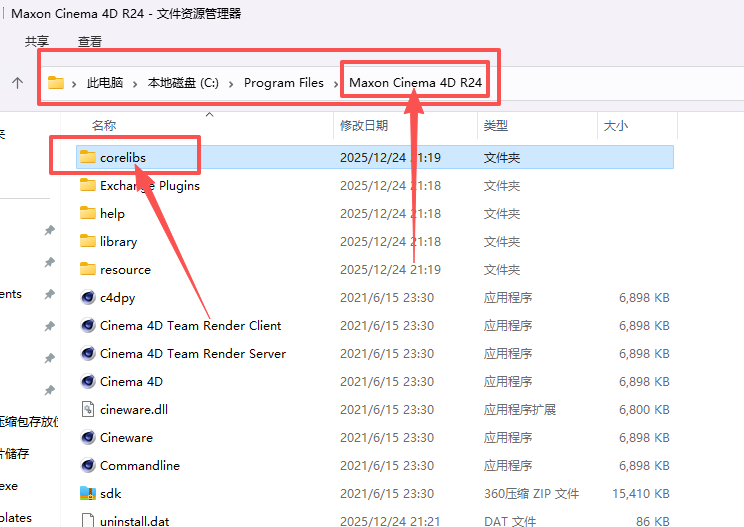744x527 pixels.
Task: Select the library folder icon
Action: coord(88,240)
